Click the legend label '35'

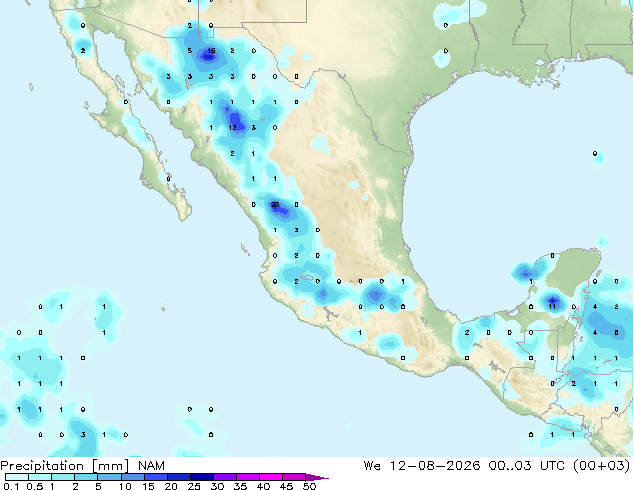[240, 486]
